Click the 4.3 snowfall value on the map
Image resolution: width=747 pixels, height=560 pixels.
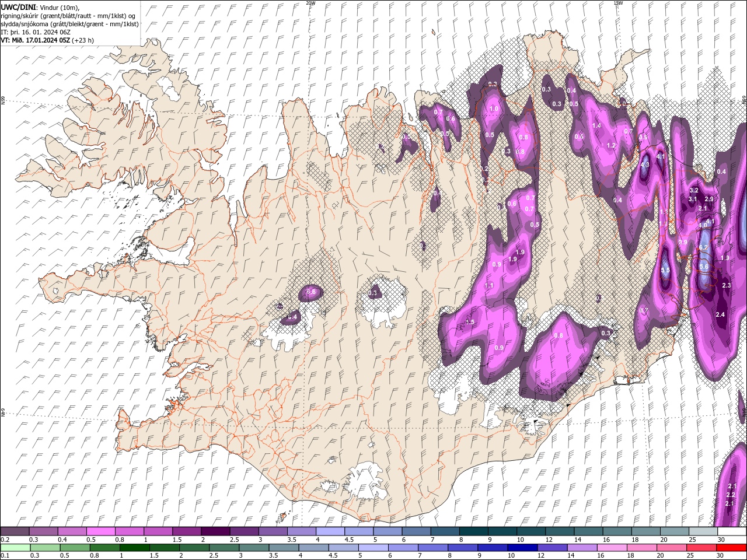tap(645, 165)
